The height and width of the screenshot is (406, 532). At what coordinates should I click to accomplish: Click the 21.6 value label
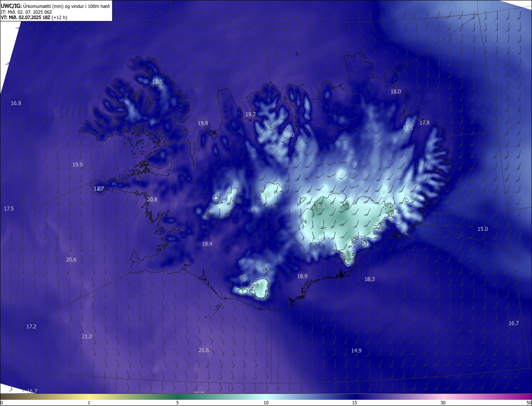tap(204, 350)
